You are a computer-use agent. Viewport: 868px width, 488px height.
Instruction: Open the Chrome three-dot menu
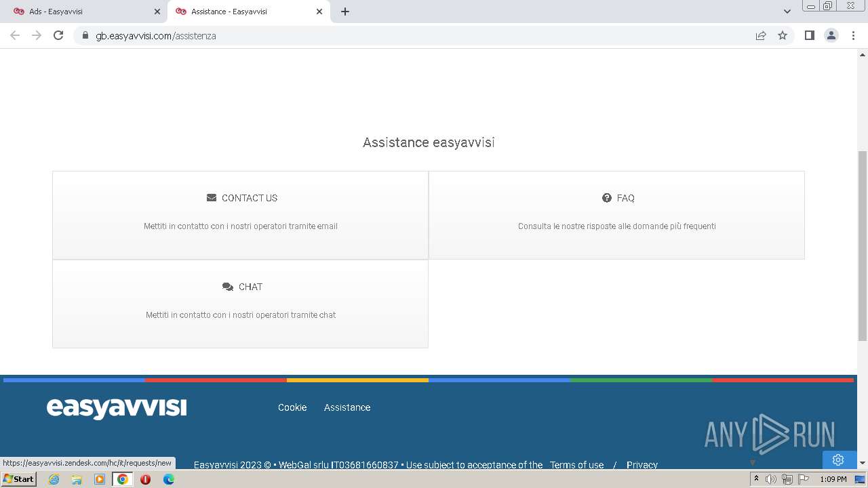(853, 35)
